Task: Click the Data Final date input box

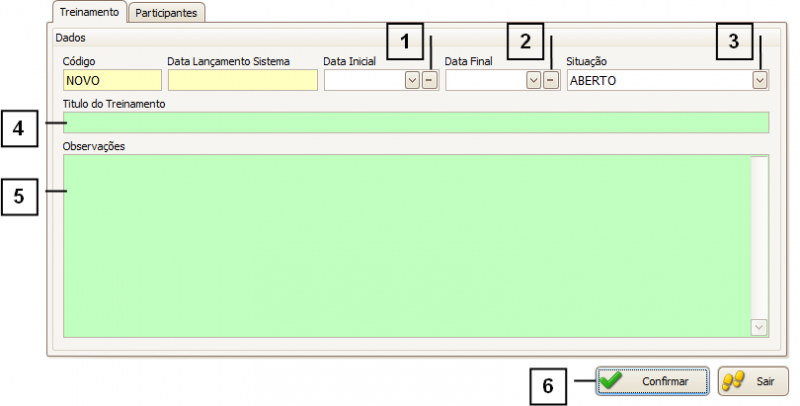Action: click(x=485, y=81)
